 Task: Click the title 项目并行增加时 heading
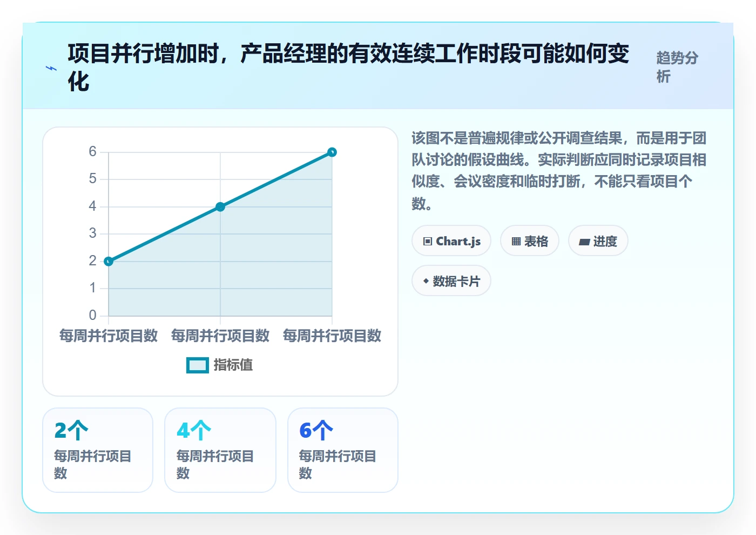[x=349, y=68]
